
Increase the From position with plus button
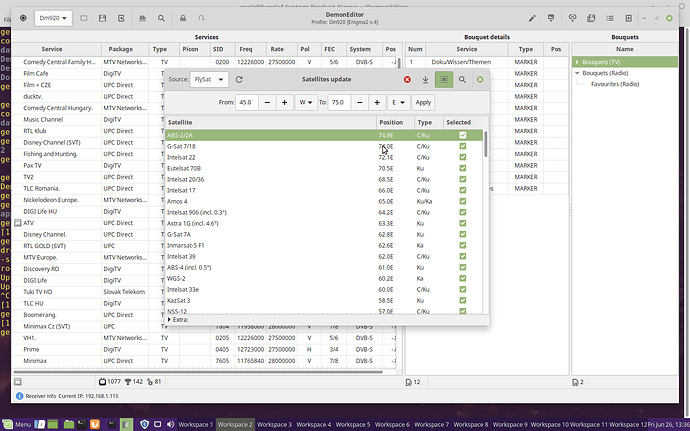click(284, 102)
